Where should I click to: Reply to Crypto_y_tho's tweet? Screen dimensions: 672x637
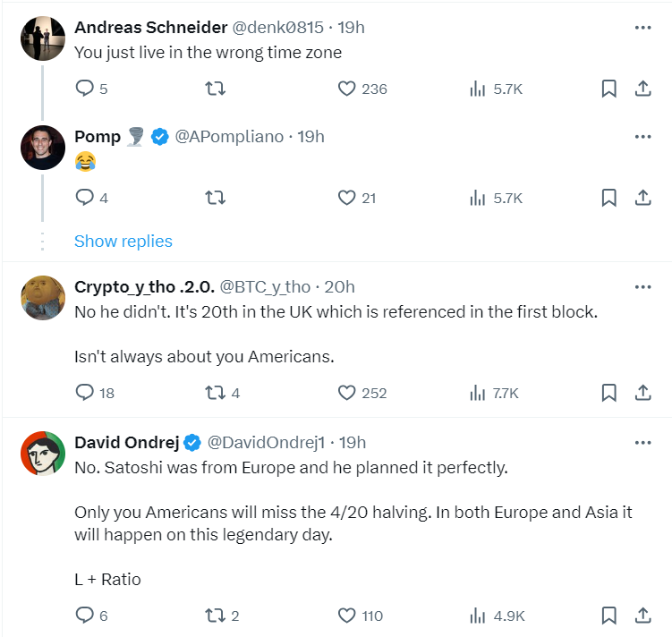point(85,393)
